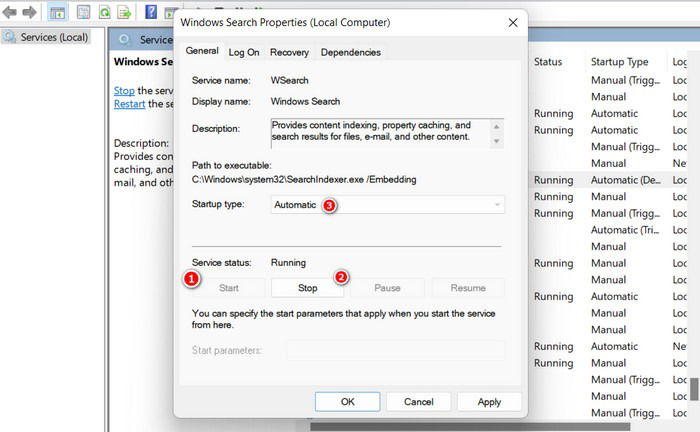Click the description box down arrow
The height and width of the screenshot is (432, 700).
coord(496,141)
